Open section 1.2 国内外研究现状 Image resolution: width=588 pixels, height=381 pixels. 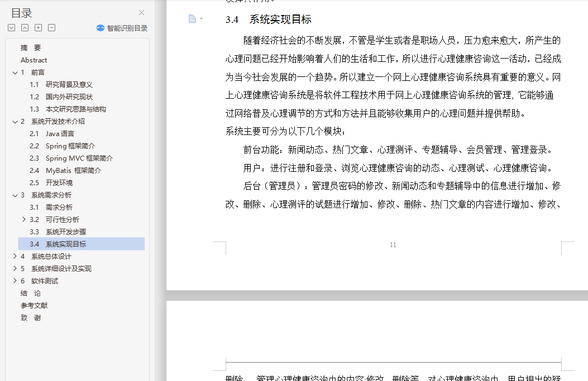(61, 97)
